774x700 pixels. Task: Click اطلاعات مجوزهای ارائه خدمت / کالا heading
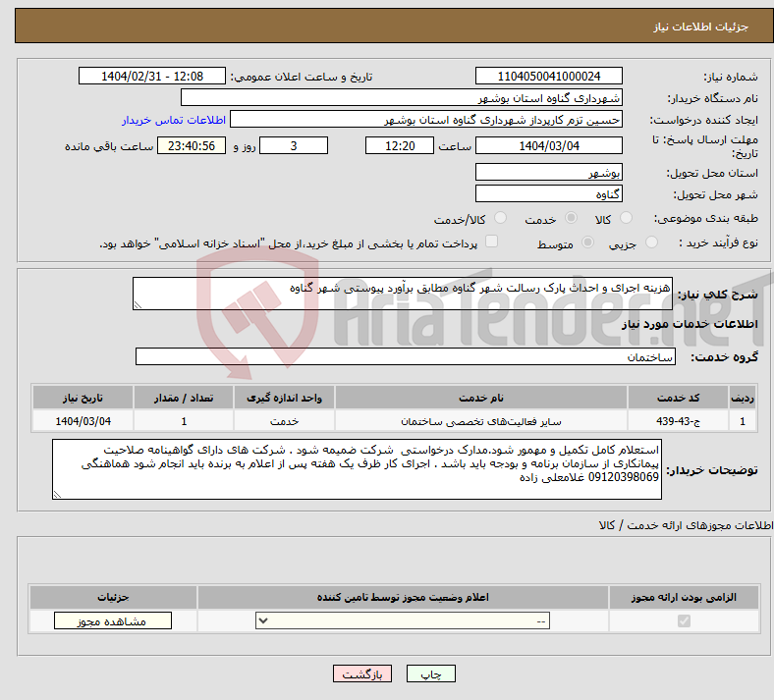tap(687, 525)
